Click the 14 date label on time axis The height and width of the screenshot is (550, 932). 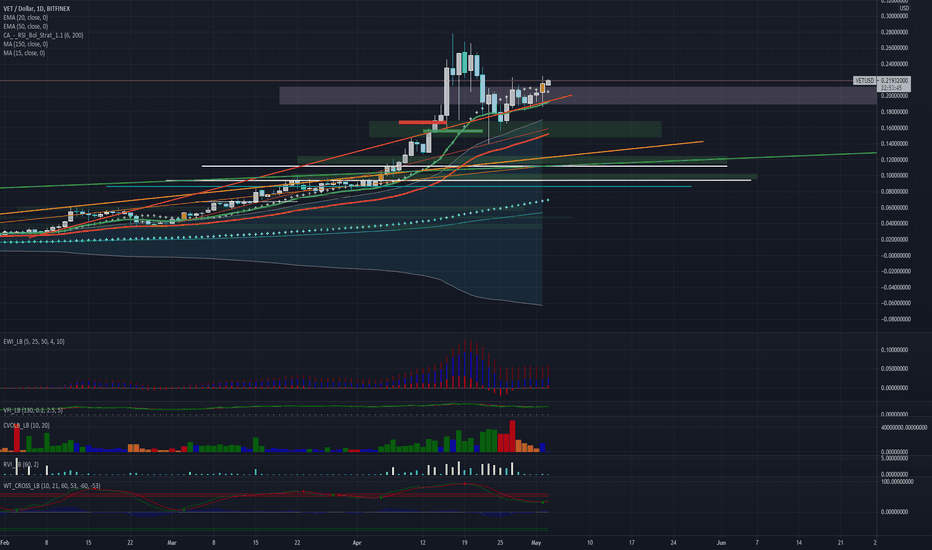[798, 542]
